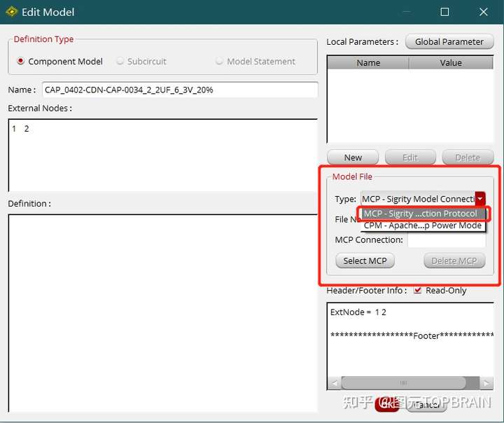Click the Name input field

(180, 90)
